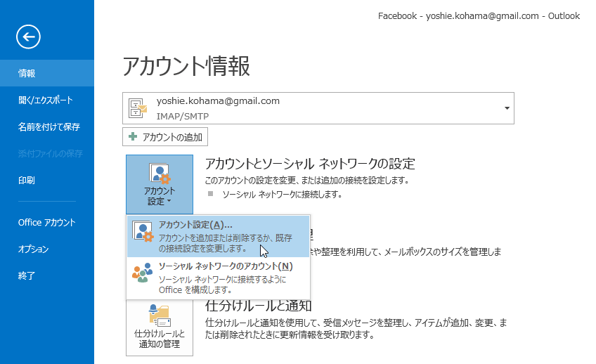Image resolution: width=596 pixels, height=364 pixels.
Task: Click 終了 to exit Outlook
Action: (x=47, y=275)
